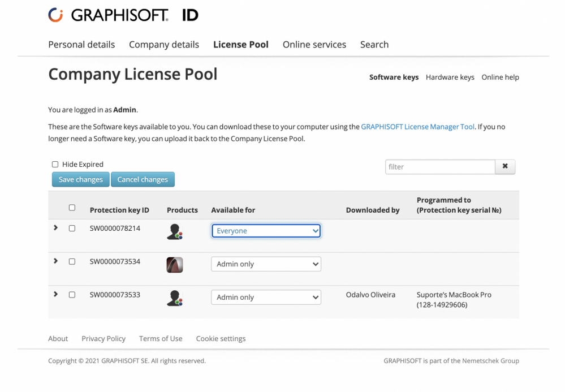Open Cookie settings in footer

[221, 339]
